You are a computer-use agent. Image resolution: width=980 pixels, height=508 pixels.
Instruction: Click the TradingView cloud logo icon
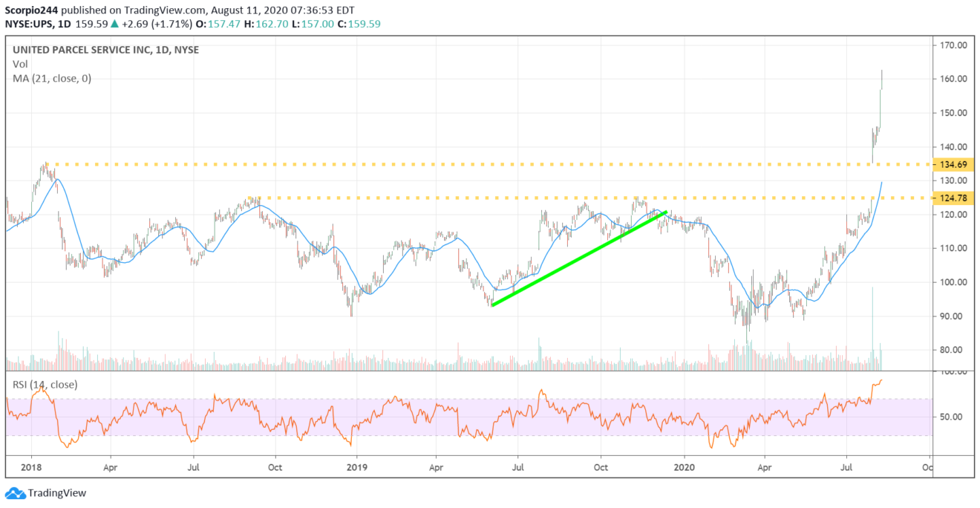pyautogui.click(x=14, y=493)
